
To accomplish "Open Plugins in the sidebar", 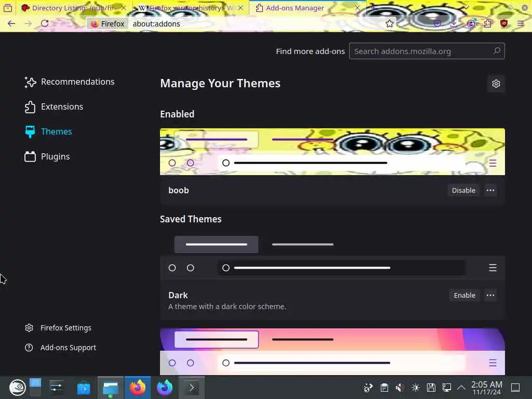I will [x=47, y=156].
